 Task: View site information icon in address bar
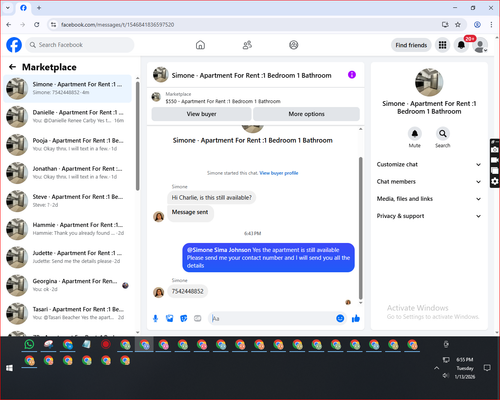point(53,25)
